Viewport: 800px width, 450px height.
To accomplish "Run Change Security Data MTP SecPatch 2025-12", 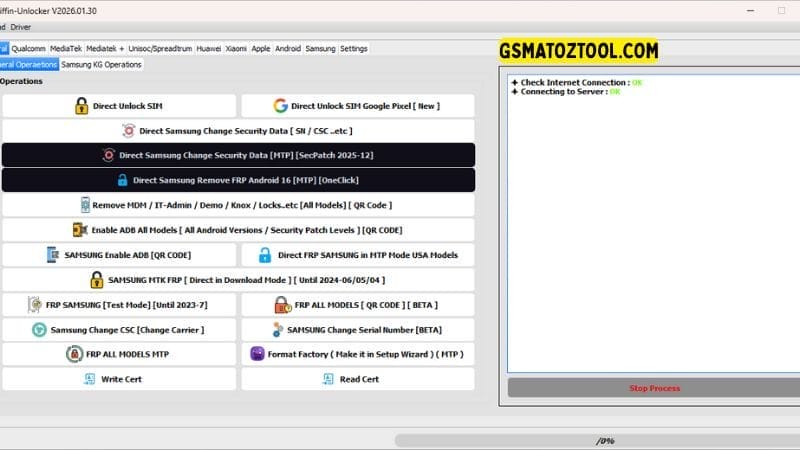I will click(x=238, y=155).
